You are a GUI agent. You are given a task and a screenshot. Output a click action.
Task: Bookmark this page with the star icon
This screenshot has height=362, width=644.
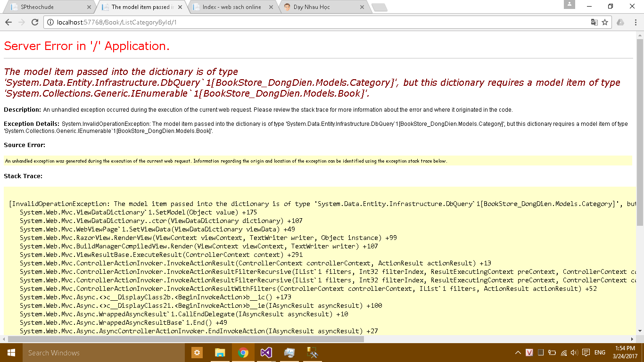(x=605, y=22)
